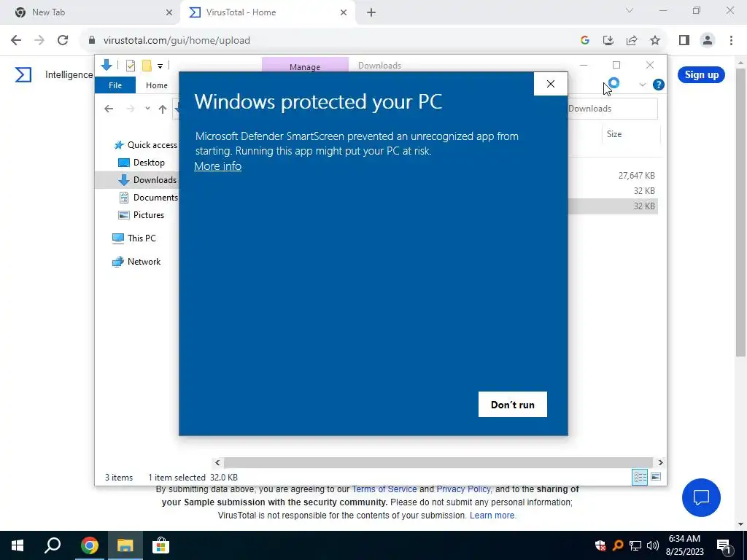Click the network icon in system tray

click(635, 545)
